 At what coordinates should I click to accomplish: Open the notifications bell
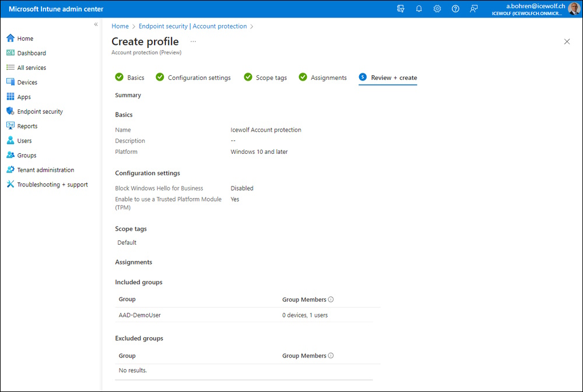(x=419, y=9)
